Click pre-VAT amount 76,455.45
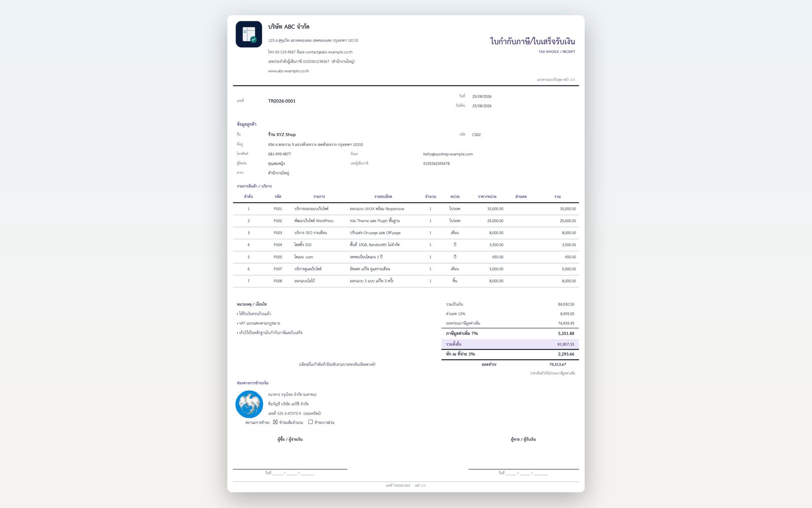 point(566,323)
